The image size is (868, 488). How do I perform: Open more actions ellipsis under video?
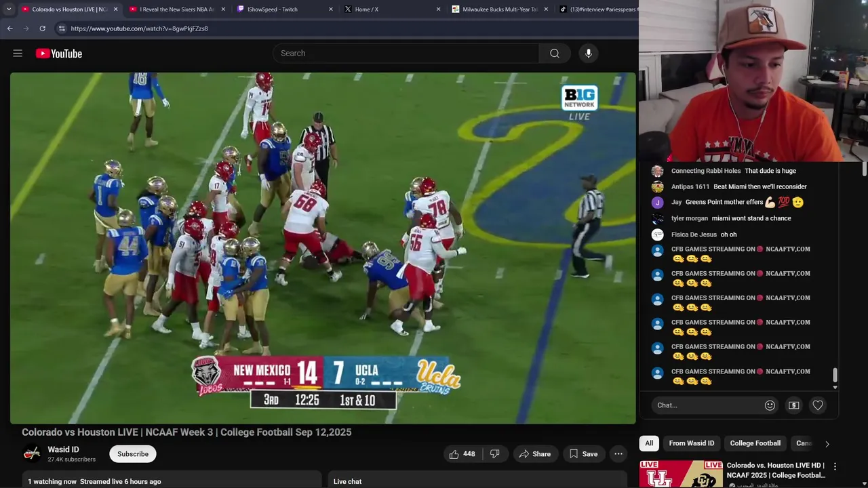618,454
